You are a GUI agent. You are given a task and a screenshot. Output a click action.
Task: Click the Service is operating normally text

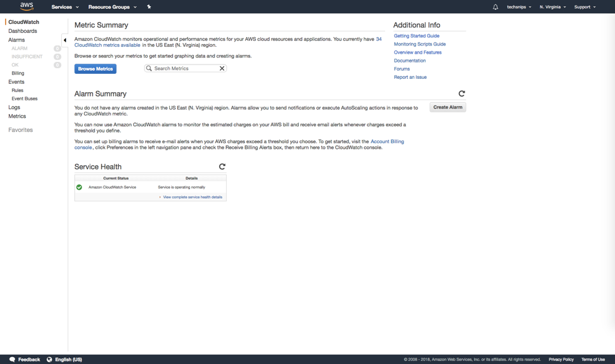click(182, 187)
